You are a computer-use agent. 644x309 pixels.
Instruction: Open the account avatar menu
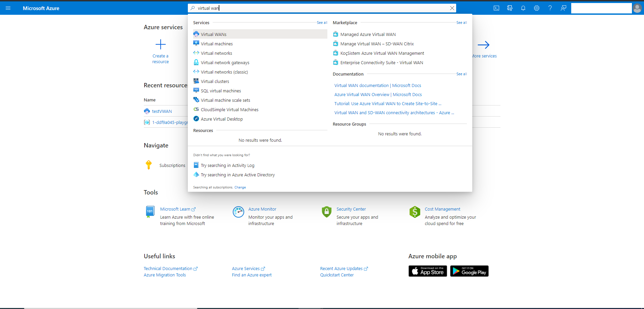(x=637, y=8)
